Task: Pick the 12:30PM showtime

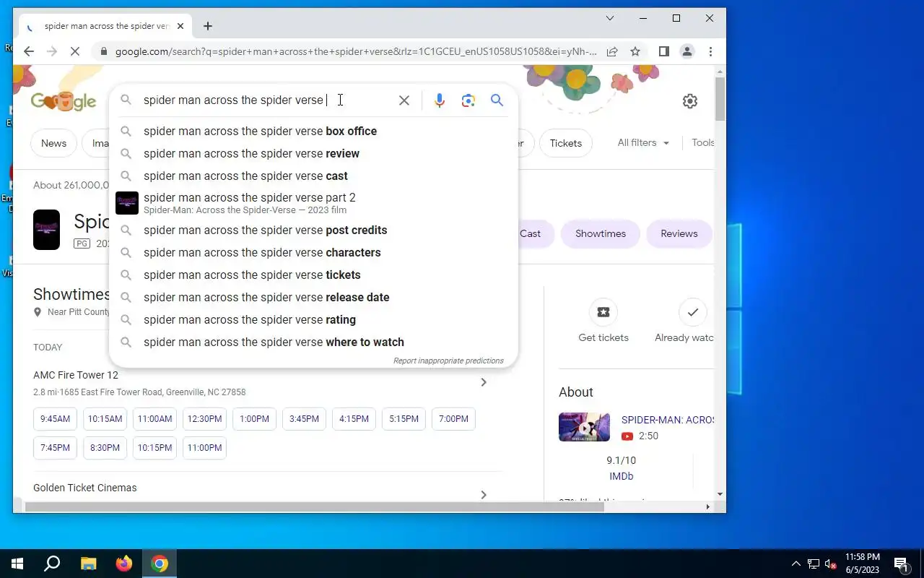Action: coord(204,419)
